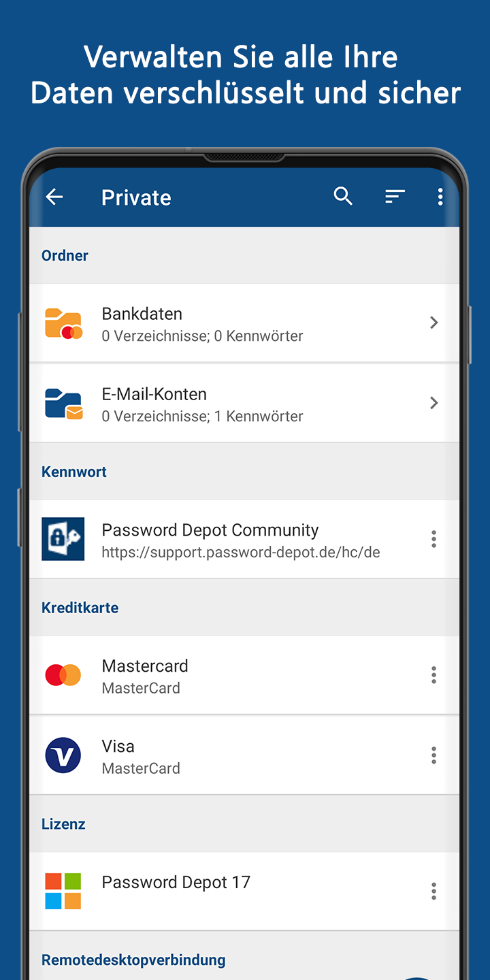Open options menu for Password Depot 17
Screen dimensions: 490x980
click(x=434, y=892)
